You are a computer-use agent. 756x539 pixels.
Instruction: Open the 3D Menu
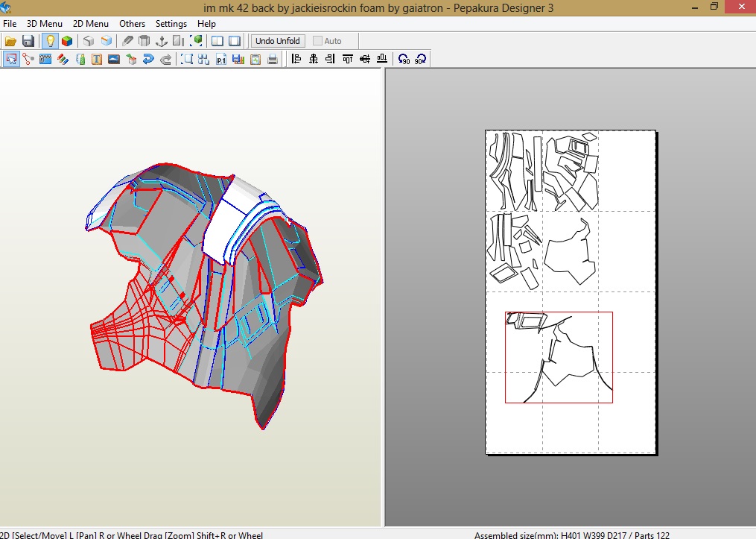[45, 24]
